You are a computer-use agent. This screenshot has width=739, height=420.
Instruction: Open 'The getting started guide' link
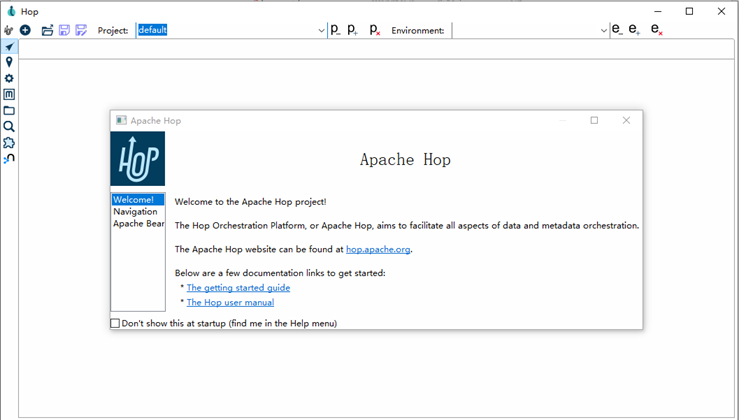[x=238, y=288]
